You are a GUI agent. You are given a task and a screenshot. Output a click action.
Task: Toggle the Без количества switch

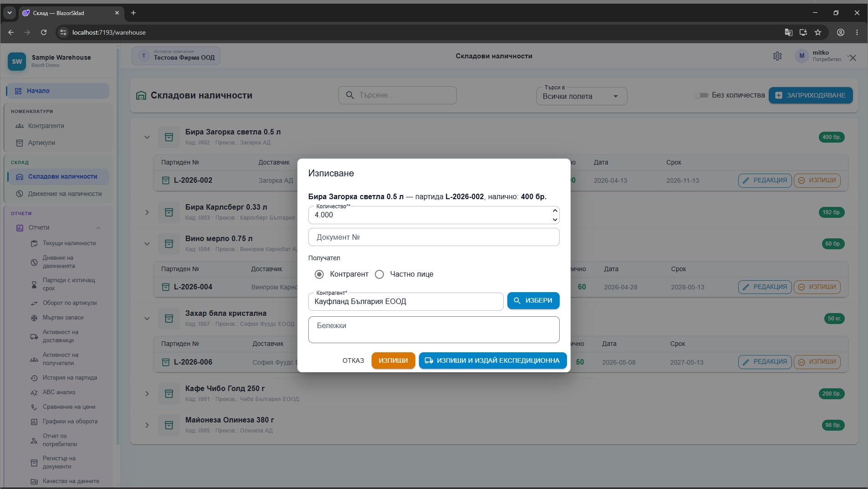(702, 95)
